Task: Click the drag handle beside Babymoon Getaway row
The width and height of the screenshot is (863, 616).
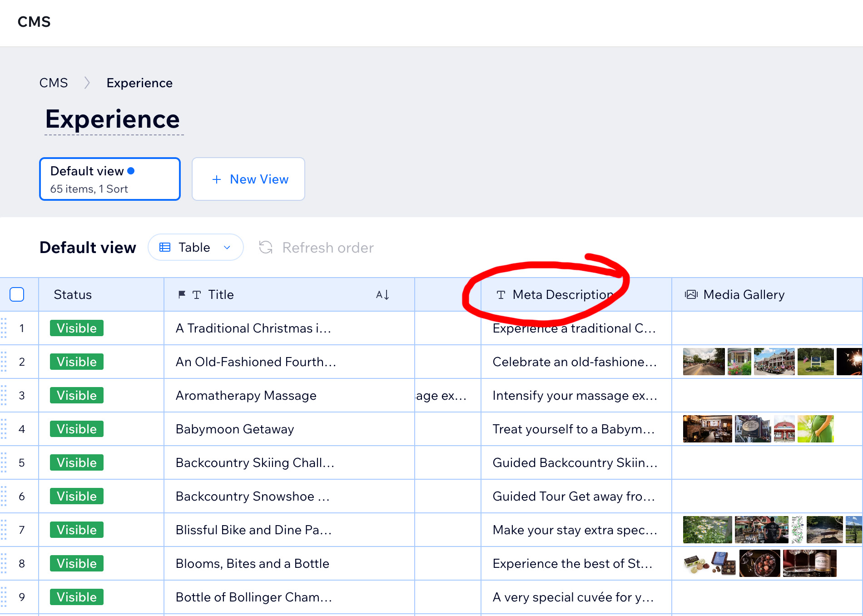Action: [5, 429]
